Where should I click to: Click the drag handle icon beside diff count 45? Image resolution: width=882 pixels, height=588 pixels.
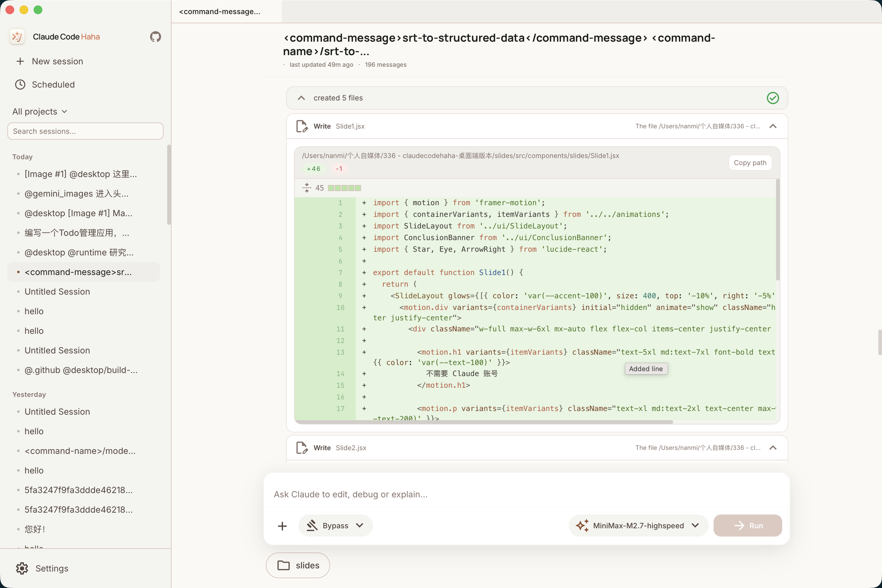[307, 187]
